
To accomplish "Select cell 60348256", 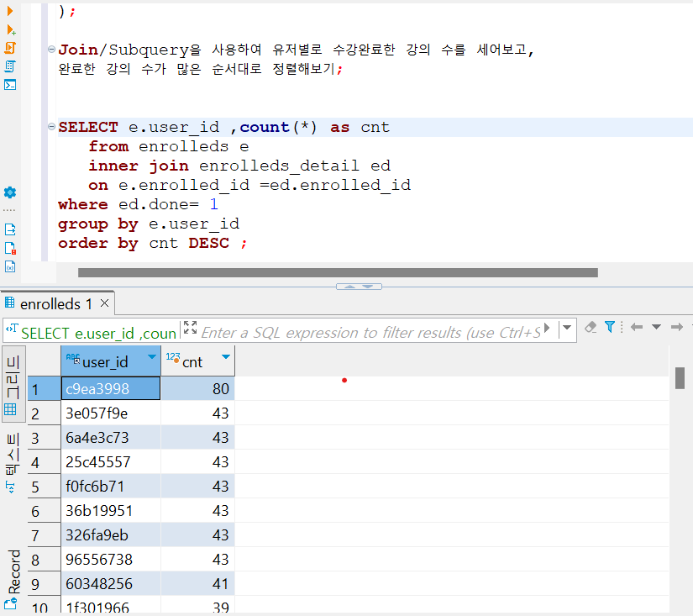I will tap(111, 583).
